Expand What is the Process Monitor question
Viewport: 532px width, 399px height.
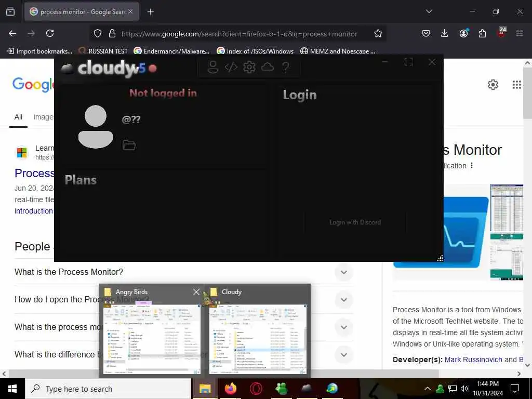[344, 272]
